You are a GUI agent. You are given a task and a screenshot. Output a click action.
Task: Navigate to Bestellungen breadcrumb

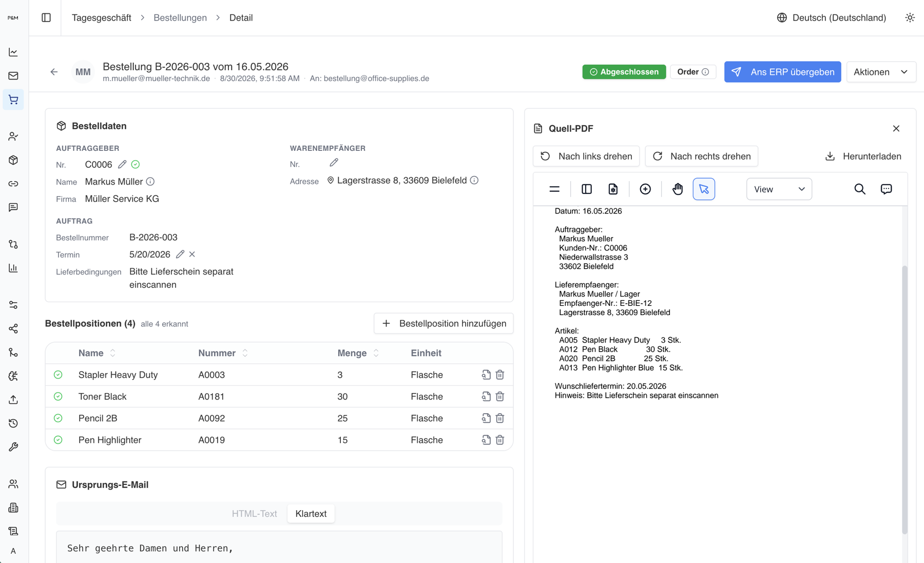tap(180, 17)
